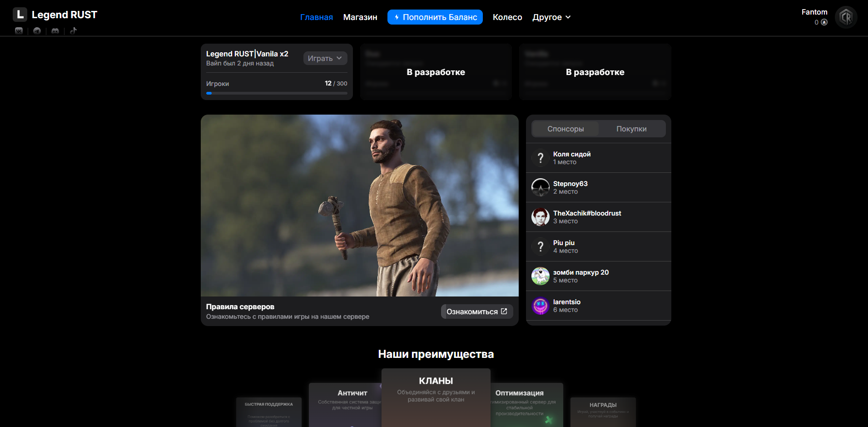Click the question-mark avatar of Коля сидой
Image resolution: width=868 pixels, height=427 pixels.
point(541,158)
